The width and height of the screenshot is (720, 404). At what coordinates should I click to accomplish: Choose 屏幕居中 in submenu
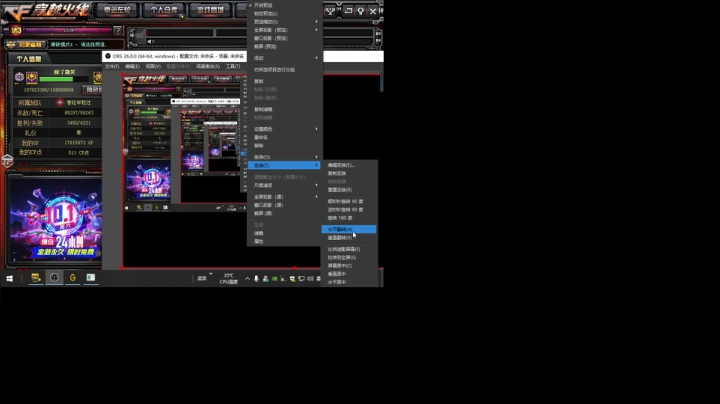349,265
